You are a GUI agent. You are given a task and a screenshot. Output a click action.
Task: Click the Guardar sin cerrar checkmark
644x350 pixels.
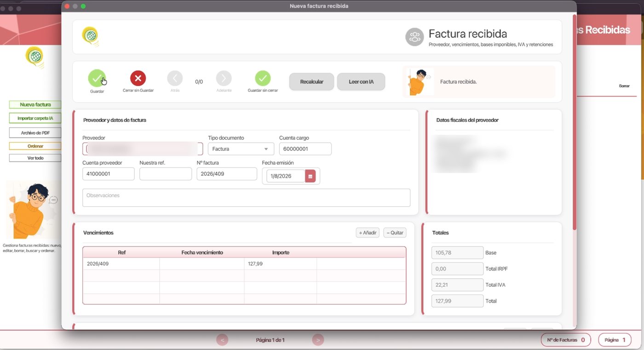(x=263, y=78)
